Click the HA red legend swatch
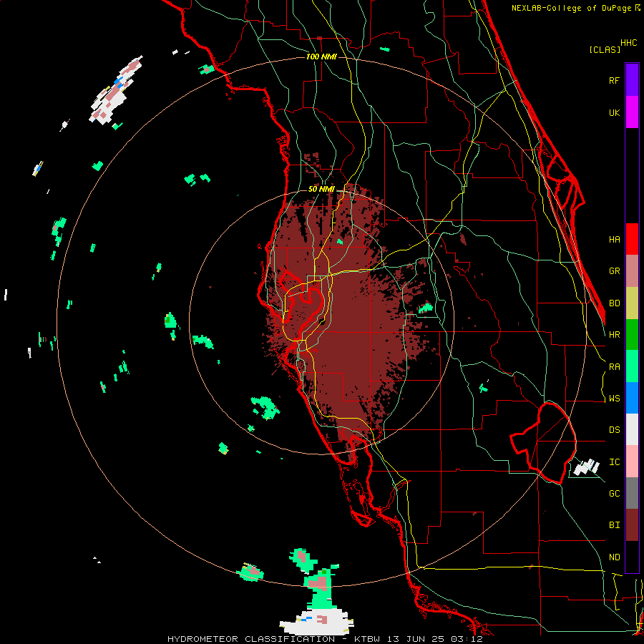The width and height of the screenshot is (644, 644). coord(632,239)
